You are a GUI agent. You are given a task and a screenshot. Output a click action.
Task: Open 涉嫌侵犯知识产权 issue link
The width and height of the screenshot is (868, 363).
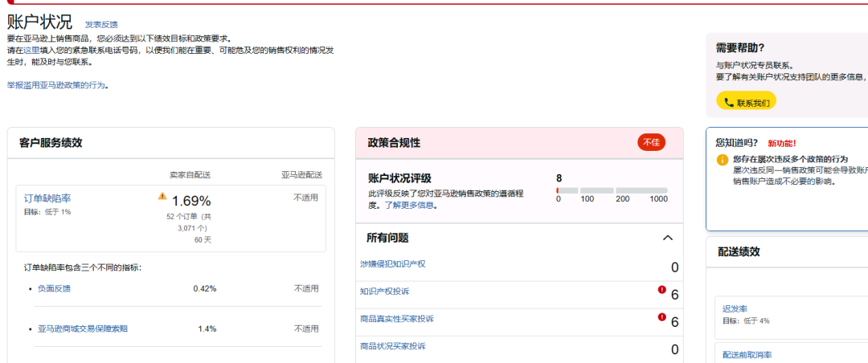coord(392,264)
